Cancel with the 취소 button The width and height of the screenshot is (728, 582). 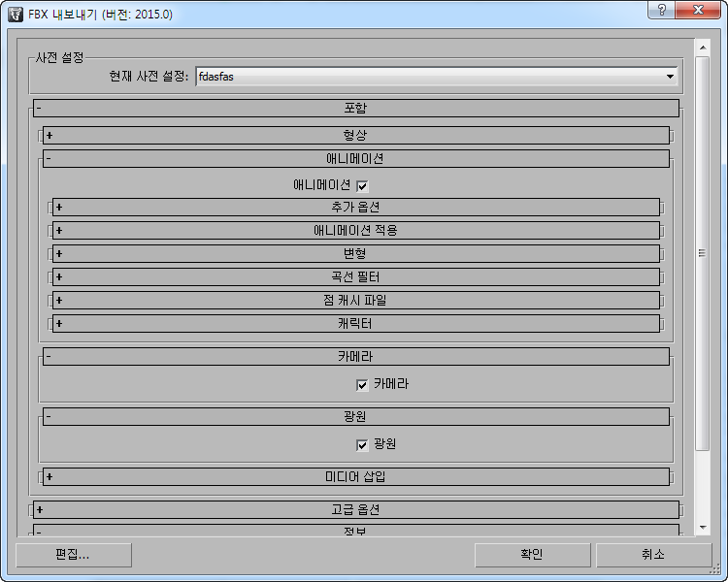[x=653, y=555]
